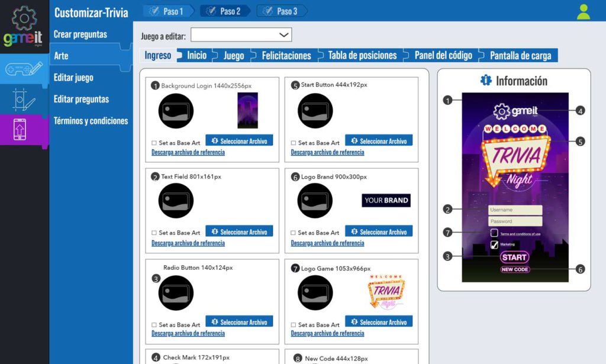Open Editar preguntas in side menu

[x=81, y=99]
